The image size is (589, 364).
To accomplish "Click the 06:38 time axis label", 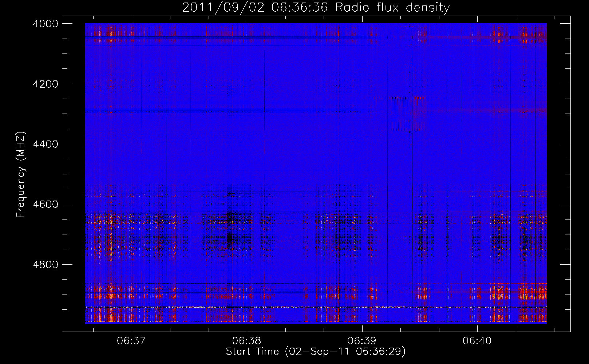I will (x=246, y=341).
